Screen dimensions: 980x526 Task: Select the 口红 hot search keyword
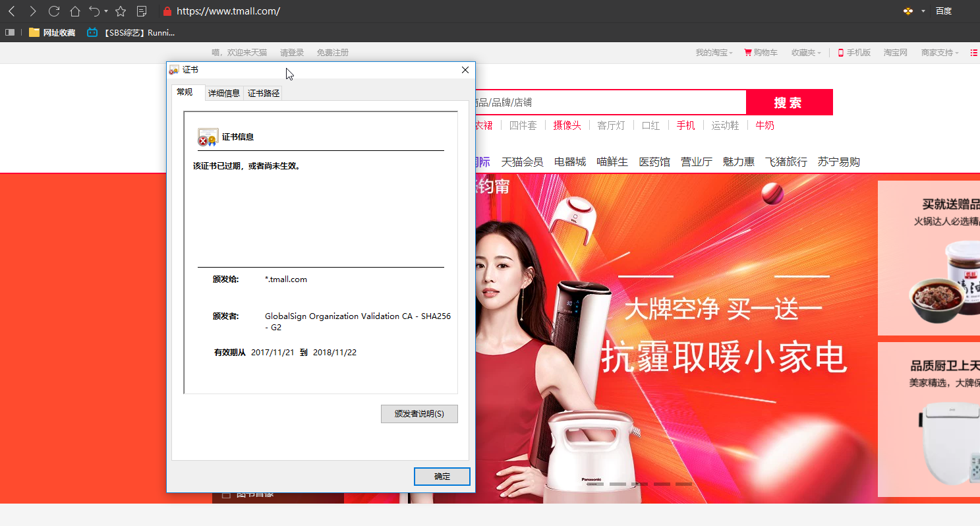tap(650, 125)
